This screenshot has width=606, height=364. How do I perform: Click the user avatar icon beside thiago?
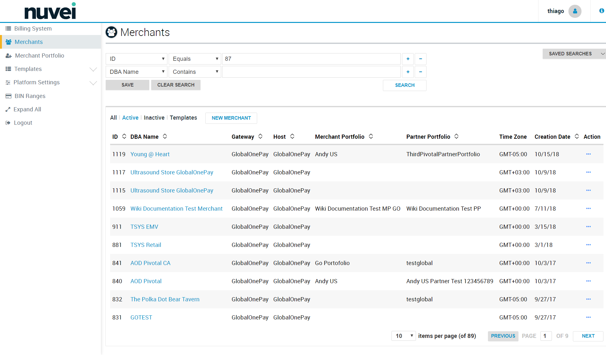[x=574, y=11]
